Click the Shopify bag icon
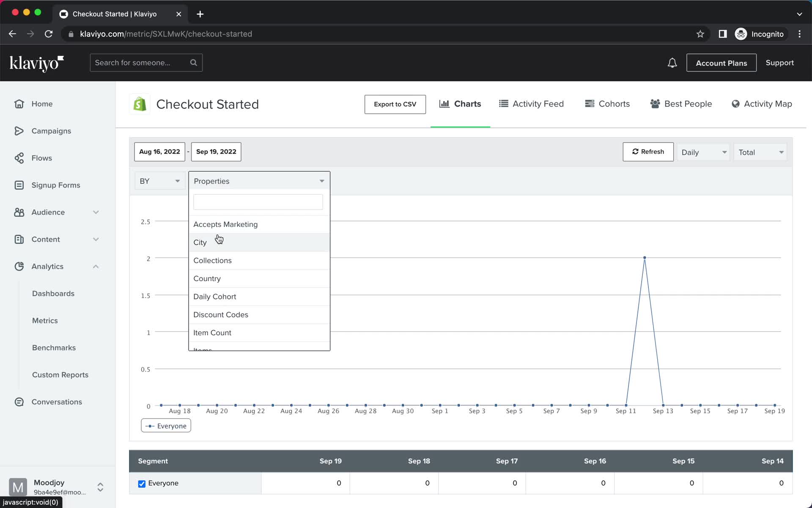Screen dimensions: 812x508 pyautogui.click(x=140, y=104)
